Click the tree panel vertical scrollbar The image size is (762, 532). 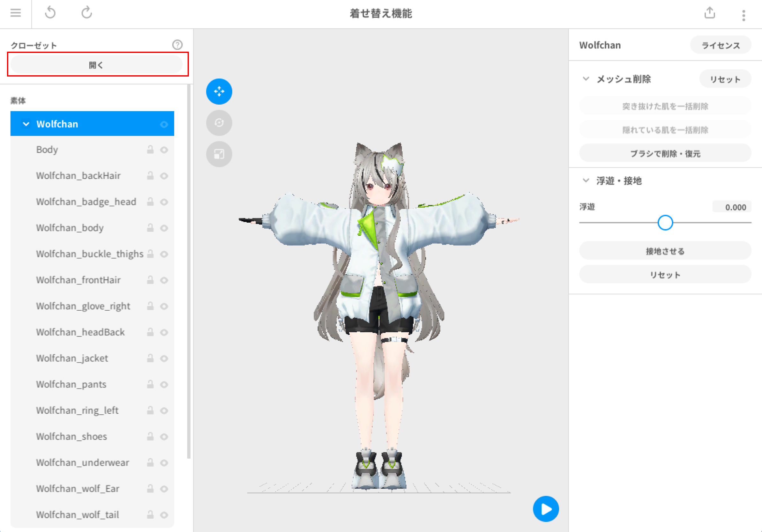tap(189, 271)
